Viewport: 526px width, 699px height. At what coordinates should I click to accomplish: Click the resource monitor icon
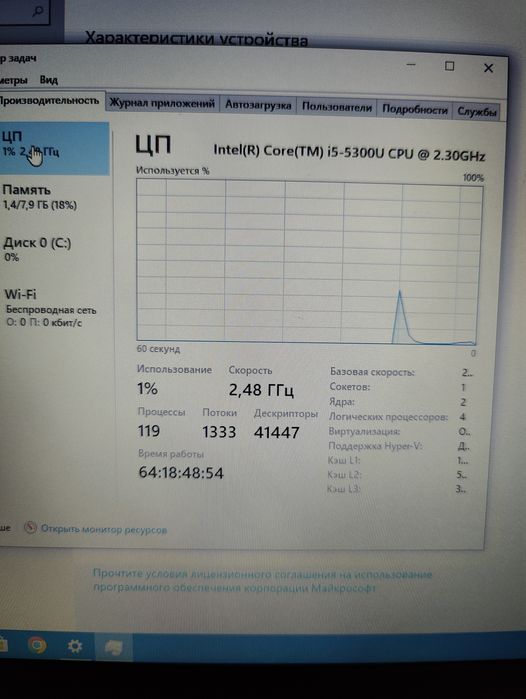[30, 527]
